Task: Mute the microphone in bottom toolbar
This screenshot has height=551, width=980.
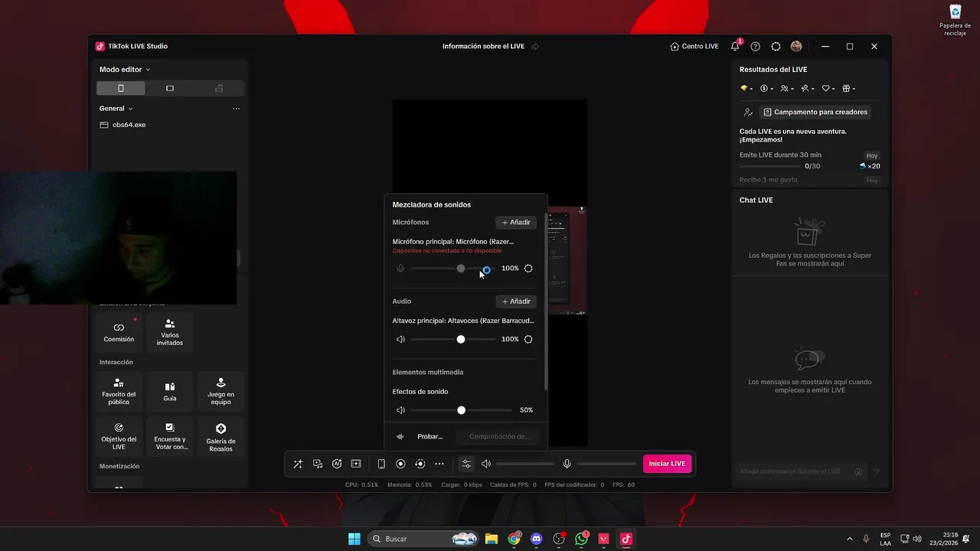Action: click(567, 464)
